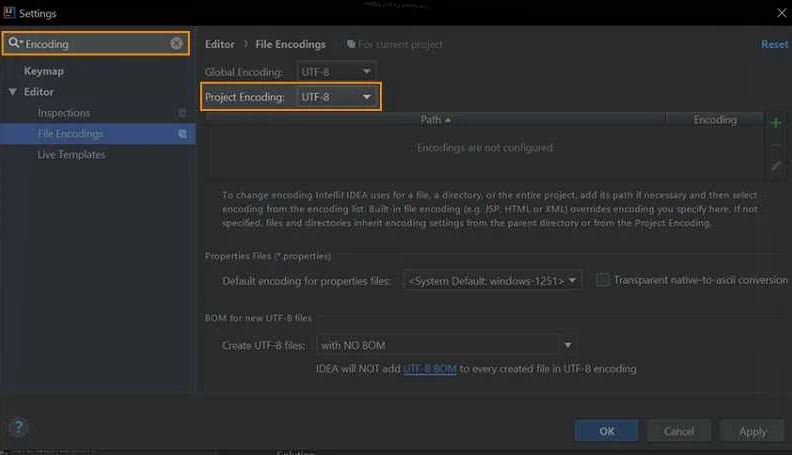
Task: Click the File Encodings breadcrumb title
Action: [290, 44]
